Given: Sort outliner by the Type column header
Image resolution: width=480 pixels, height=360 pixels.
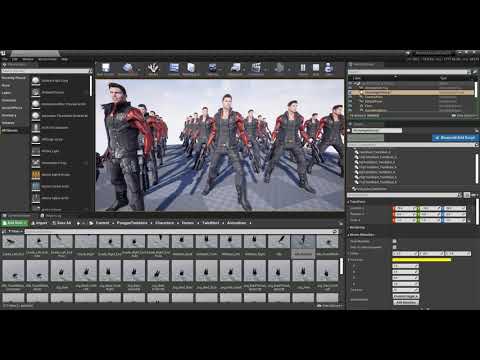Looking at the screenshot, I should 443,78.
